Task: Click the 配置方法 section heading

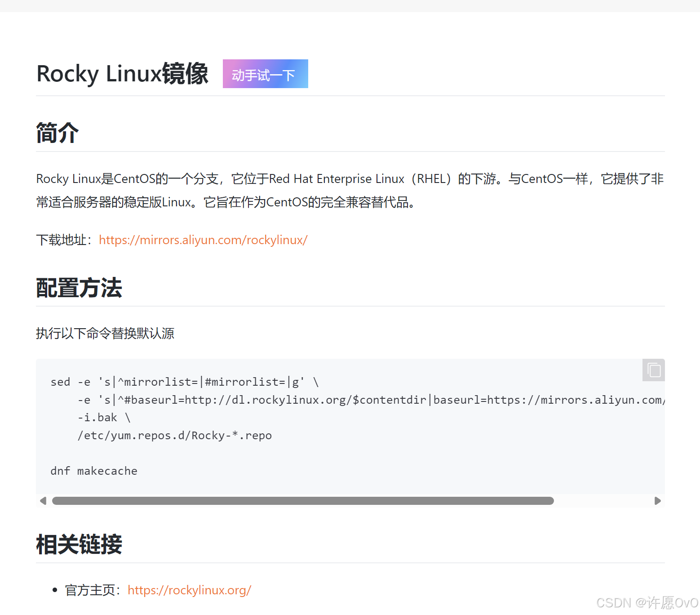Action: point(79,288)
